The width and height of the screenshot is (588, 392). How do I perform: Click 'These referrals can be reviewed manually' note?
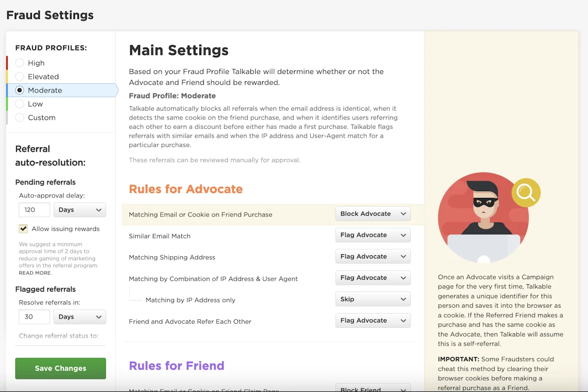(215, 160)
